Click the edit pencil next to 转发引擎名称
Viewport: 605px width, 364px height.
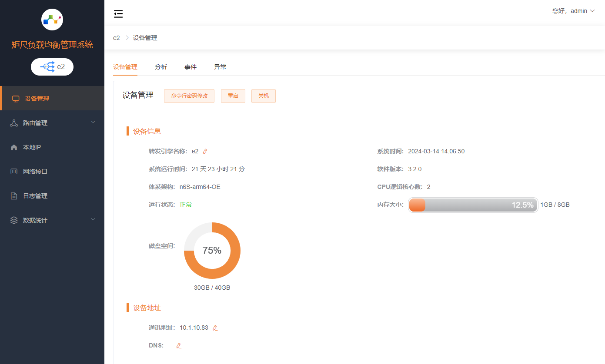pyautogui.click(x=205, y=151)
